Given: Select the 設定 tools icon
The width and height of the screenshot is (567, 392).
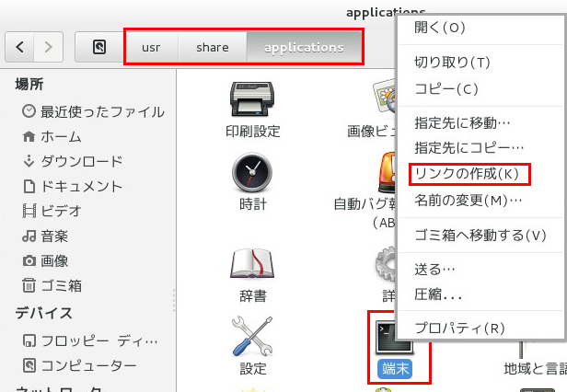Looking at the screenshot, I should pyautogui.click(x=252, y=337).
